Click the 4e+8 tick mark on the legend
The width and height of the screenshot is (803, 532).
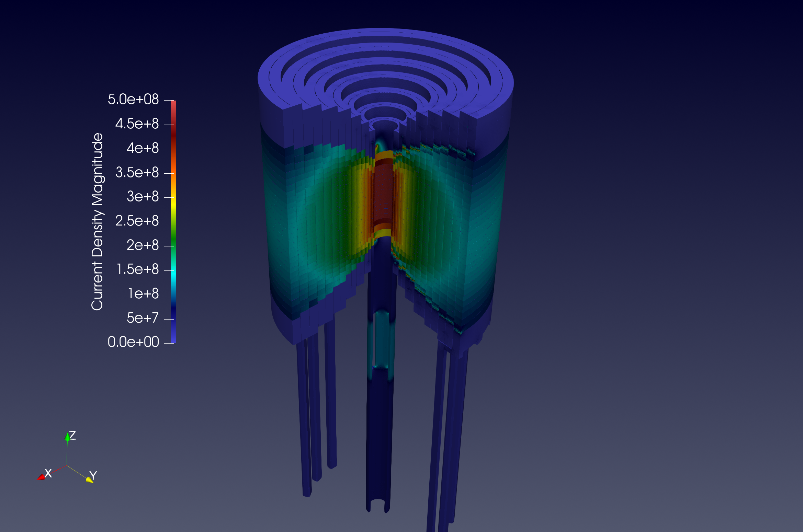(168, 148)
